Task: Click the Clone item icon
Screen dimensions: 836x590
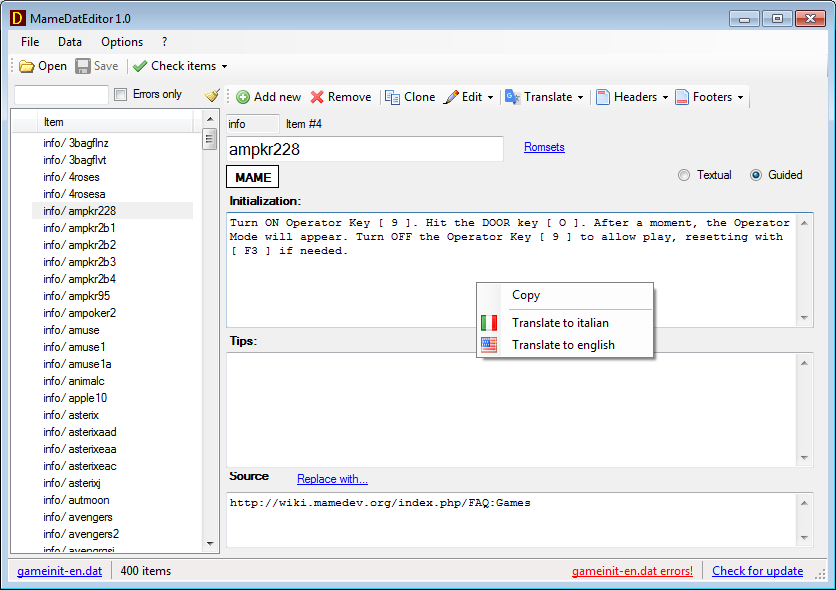Action: tap(393, 97)
